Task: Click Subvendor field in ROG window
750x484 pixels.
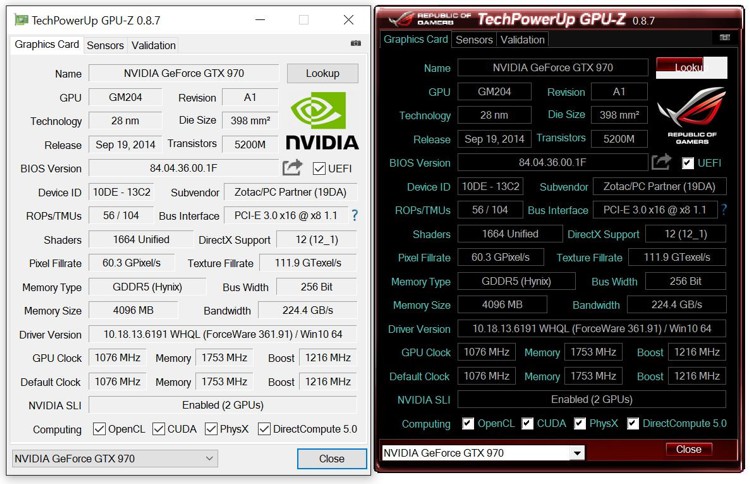Action: [660, 186]
